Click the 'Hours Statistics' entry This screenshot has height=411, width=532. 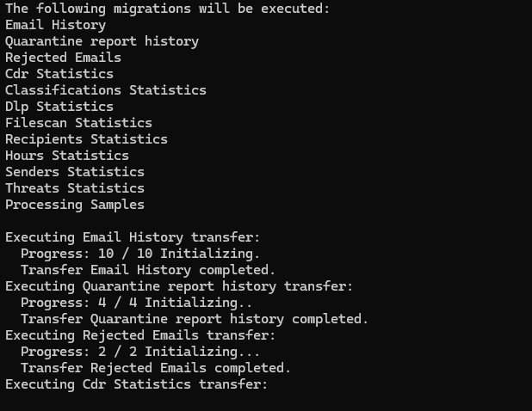(x=67, y=156)
